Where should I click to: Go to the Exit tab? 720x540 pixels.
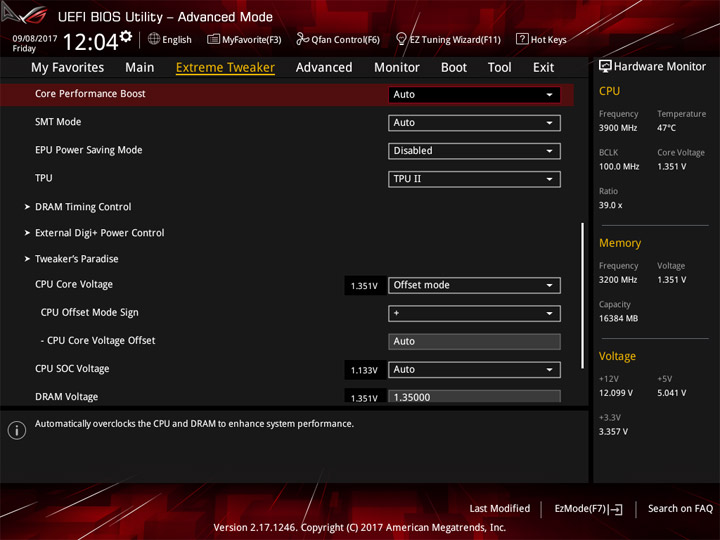543,68
